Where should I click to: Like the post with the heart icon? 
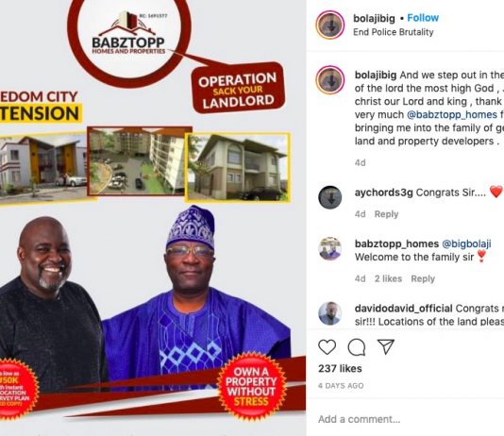click(327, 347)
